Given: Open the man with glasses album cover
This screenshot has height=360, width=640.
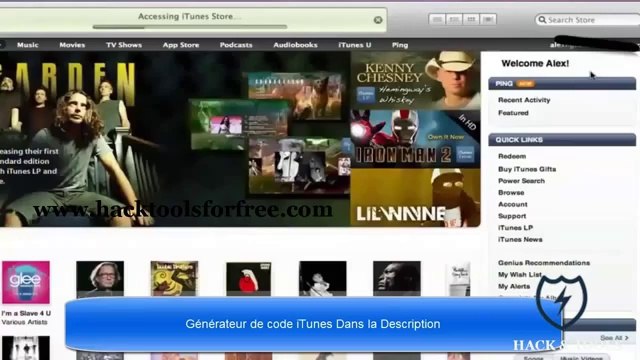Looking at the screenshot, I should [x=100, y=278].
